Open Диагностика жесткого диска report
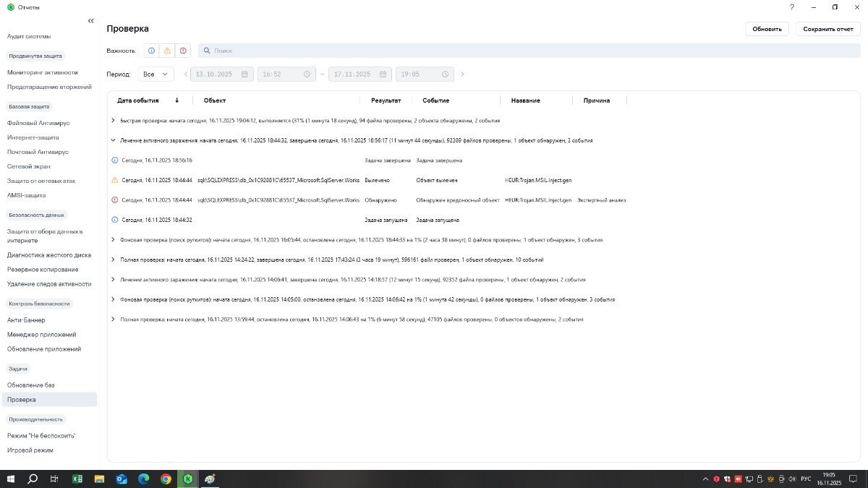This screenshot has width=868, height=488. [x=49, y=254]
